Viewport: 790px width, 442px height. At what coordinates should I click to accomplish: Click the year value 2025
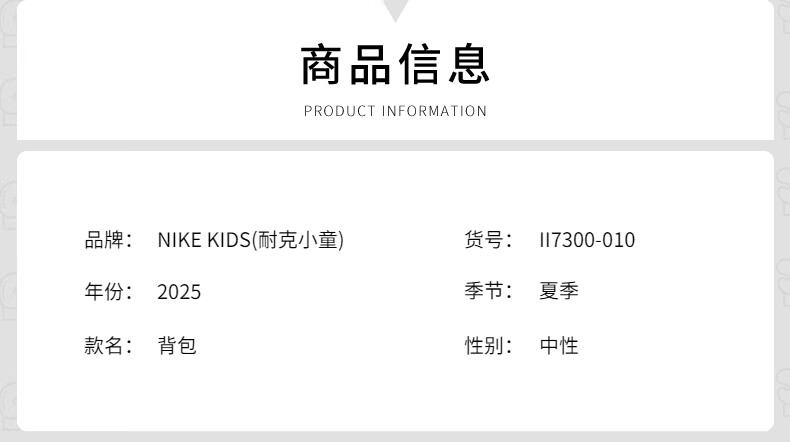click(179, 292)
